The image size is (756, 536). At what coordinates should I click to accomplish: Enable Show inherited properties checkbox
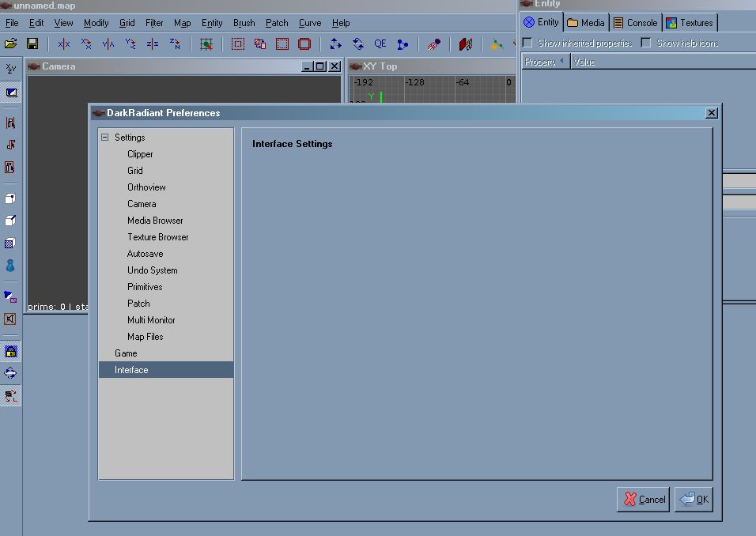pos(527,43)
